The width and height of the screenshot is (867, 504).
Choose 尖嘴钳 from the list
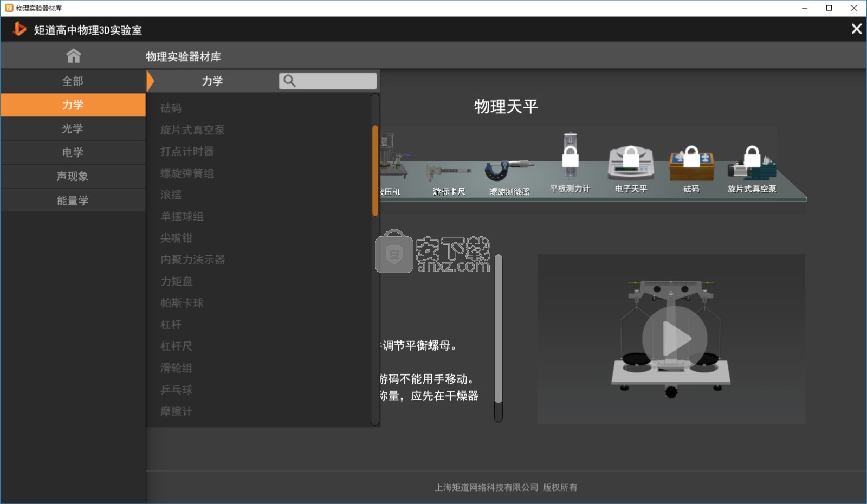pos(176,238)
